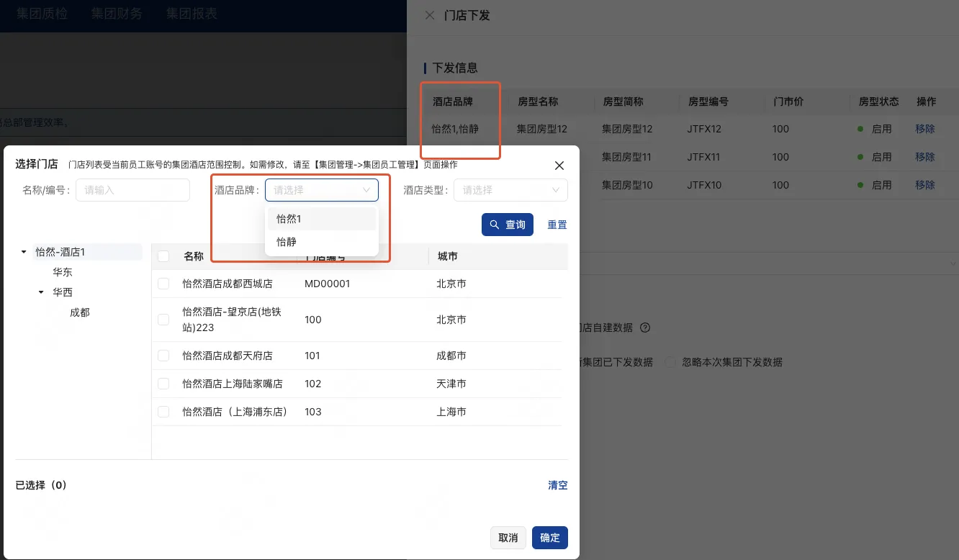Click the JTFX11 room code cell

click(704, 157)
